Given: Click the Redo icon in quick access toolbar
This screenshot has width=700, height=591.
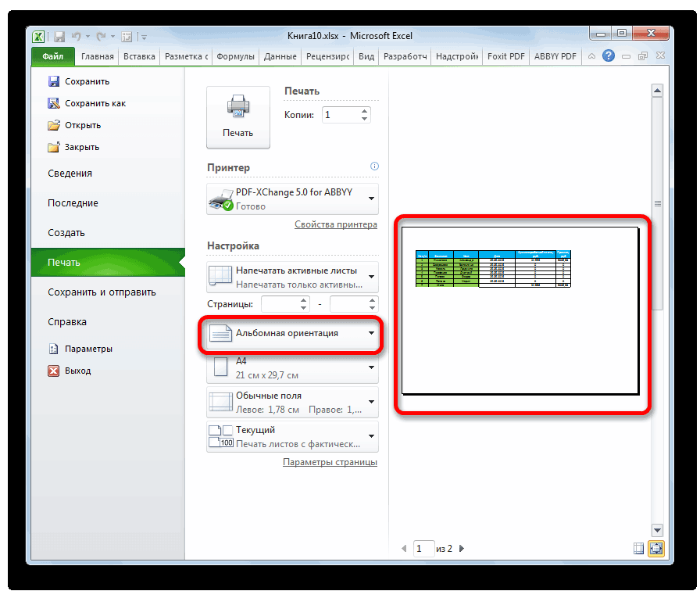Looking at the screenshot, I should coord(102,37).
